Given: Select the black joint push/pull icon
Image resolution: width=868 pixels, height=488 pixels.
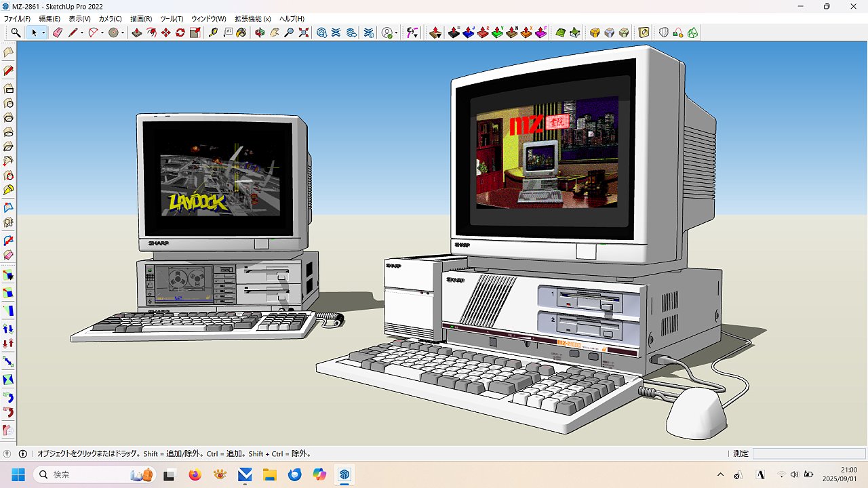Looking at the screenshot, I should tap(454, 33).
